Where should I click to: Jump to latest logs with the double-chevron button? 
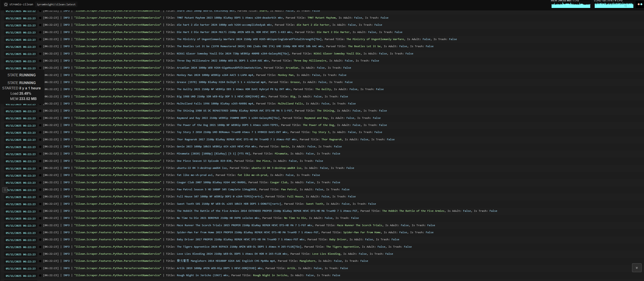coord(636,268)
